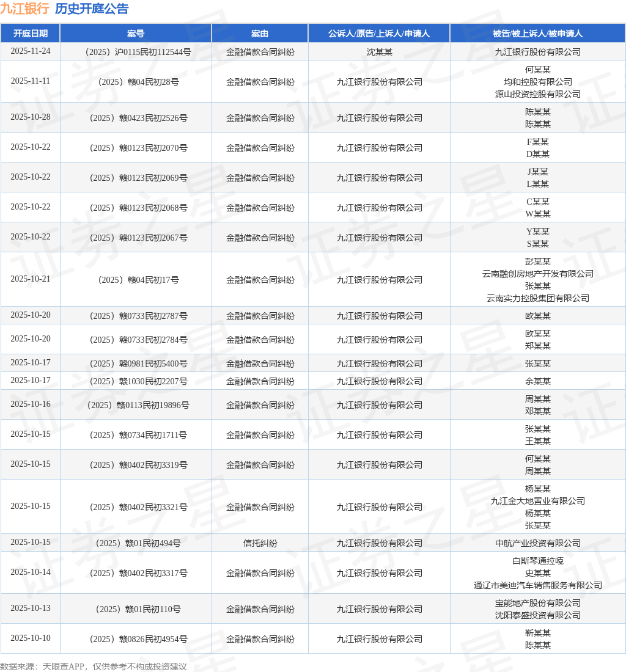Click defendant 史某某
Screen dimensions: 626x672
pyautogui.click(x=538, y=573)
